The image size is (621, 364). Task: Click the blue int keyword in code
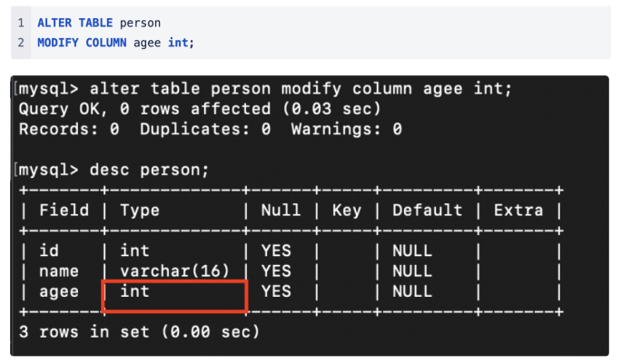[x=178, y=43]
